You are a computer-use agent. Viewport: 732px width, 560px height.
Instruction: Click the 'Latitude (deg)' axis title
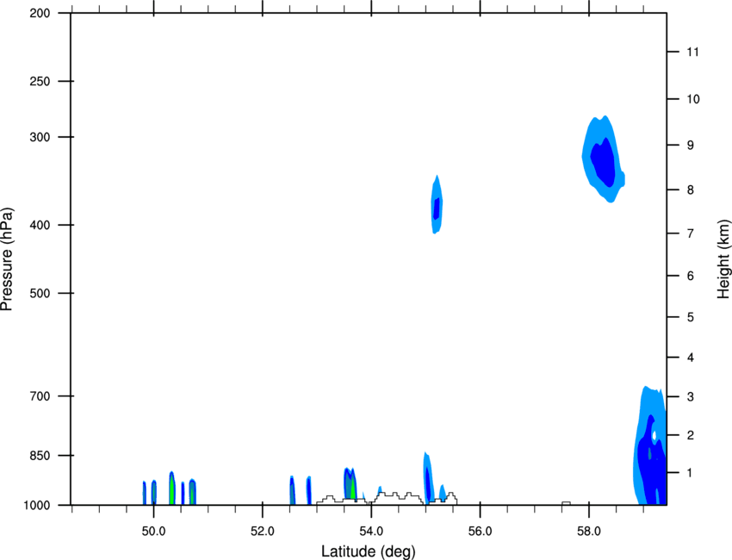pos(369,551)
